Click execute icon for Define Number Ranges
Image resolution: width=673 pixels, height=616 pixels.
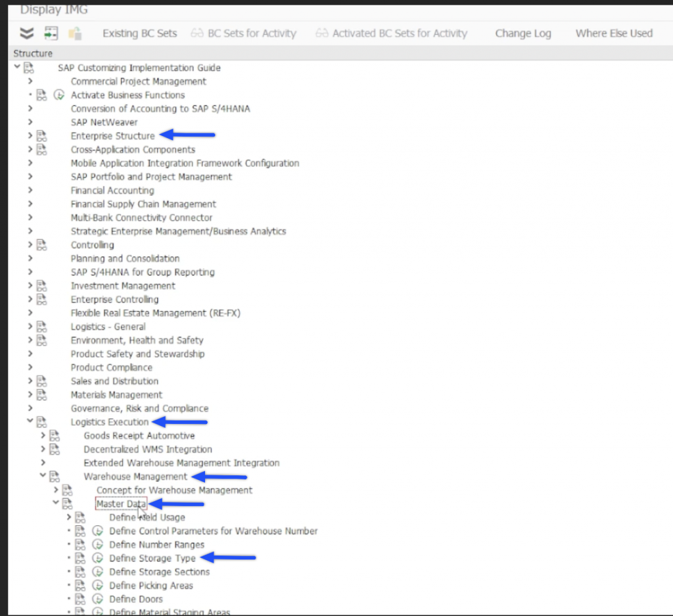click(x=98, y=544)
